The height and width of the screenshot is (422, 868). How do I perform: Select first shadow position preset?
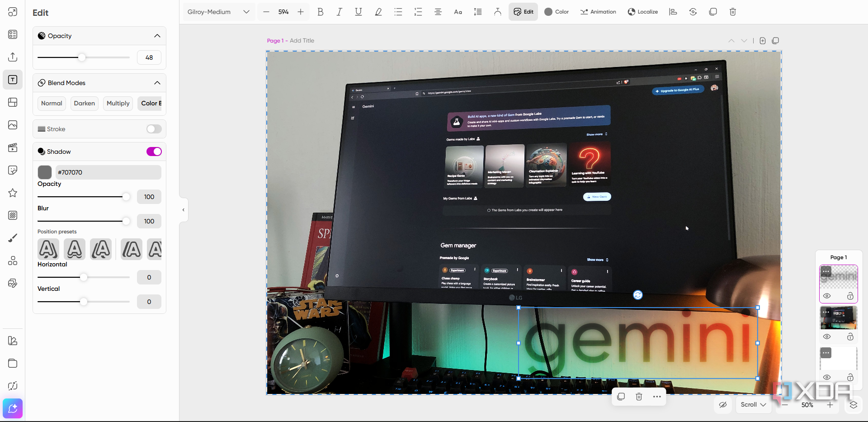pos(48,249)
